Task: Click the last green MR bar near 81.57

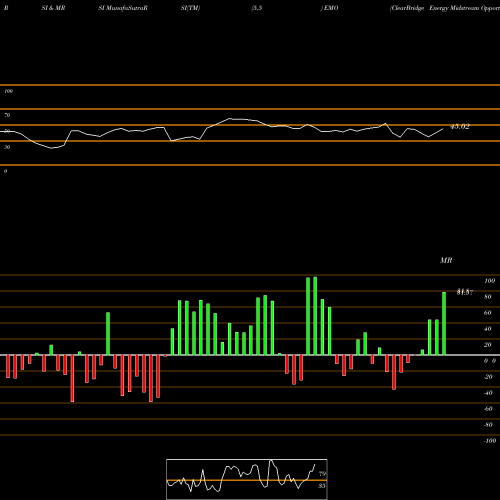Action: coord(444,323)
